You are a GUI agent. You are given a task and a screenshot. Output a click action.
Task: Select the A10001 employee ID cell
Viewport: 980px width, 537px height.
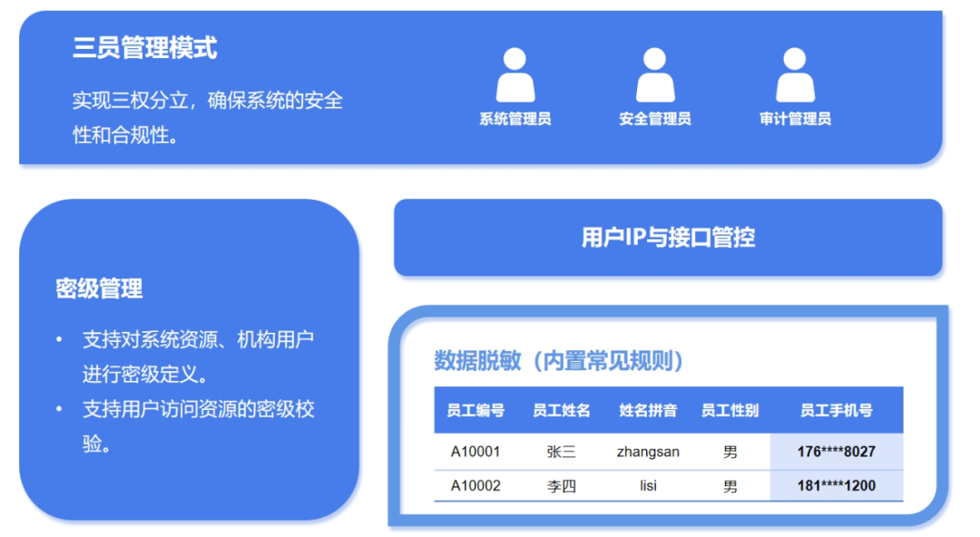pyautogui.click(x=475, y=452)
